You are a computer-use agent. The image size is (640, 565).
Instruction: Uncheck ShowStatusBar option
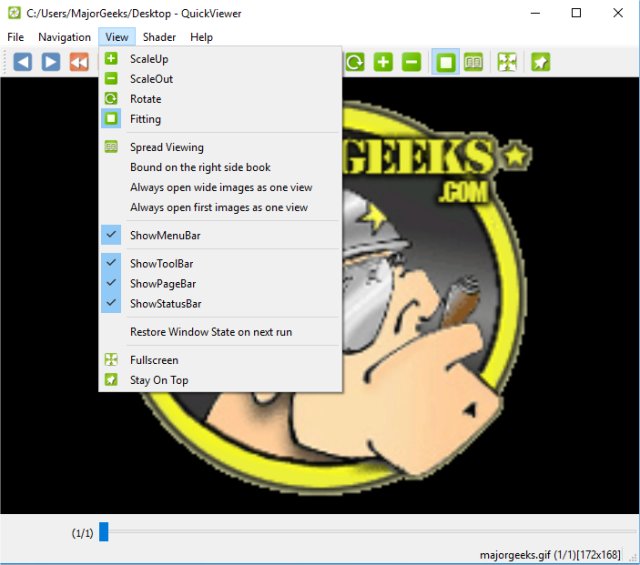(x=220, y=303)
